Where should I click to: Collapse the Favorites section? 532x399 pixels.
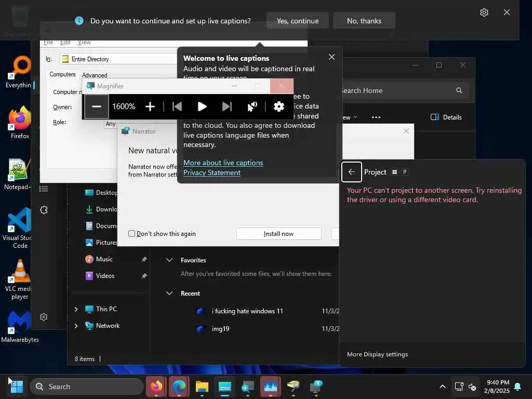coord(169,260)
